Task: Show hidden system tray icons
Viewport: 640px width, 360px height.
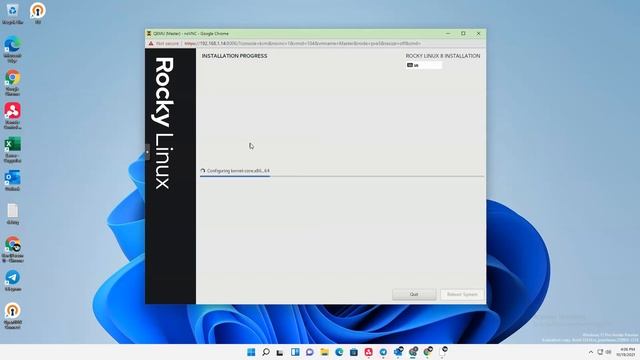Action: (x=591, y=352)
